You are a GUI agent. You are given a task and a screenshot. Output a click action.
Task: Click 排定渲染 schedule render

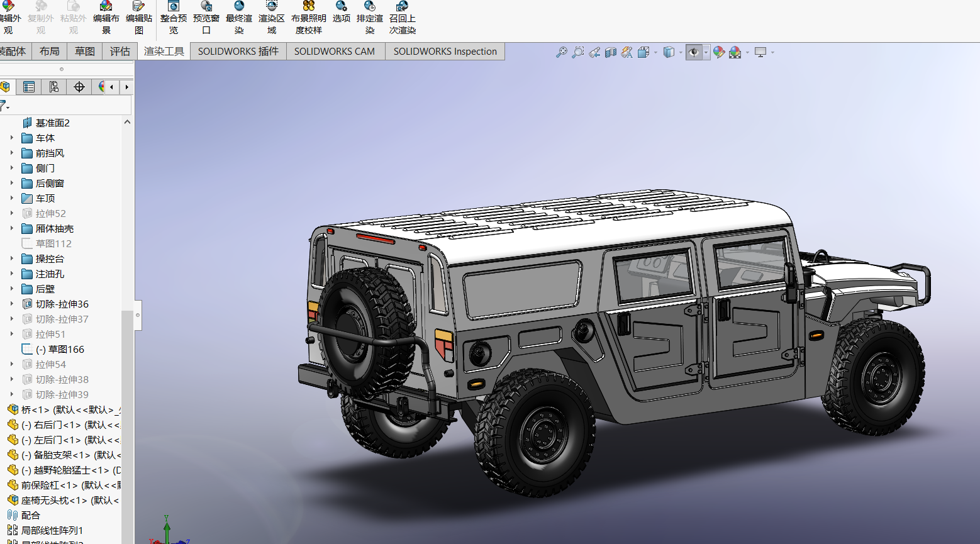(x=370, y=18)
